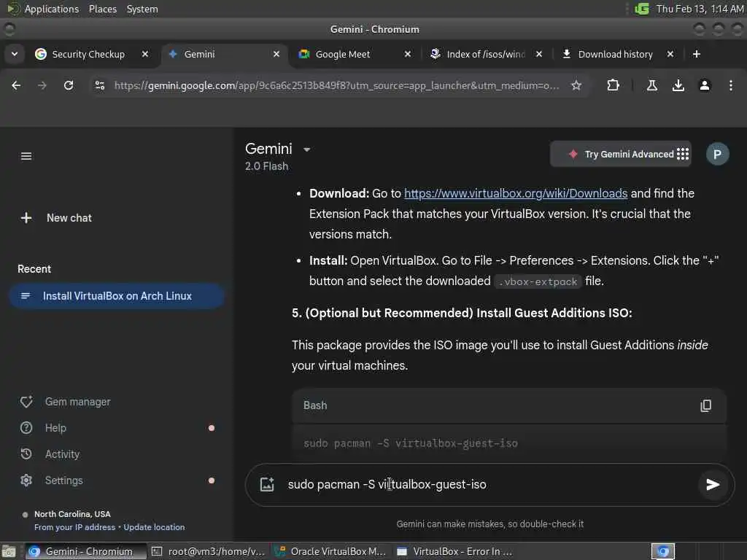Viewport: 747px width, 560px height.
Task: Close the Download history tab
Action: 670,54
